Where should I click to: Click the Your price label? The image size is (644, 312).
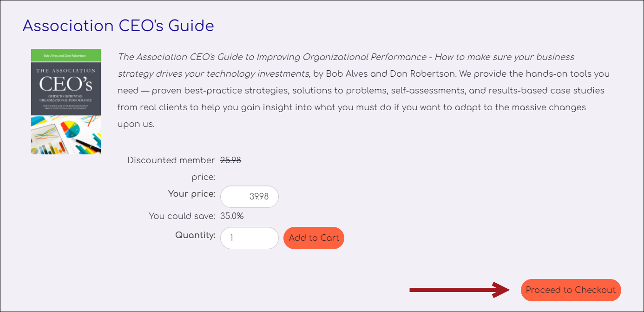click(191, 194)
